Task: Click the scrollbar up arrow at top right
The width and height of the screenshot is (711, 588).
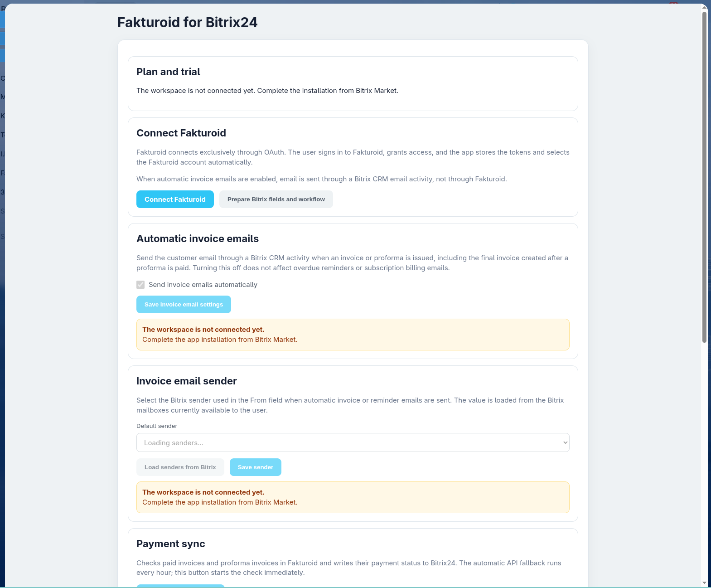Action: click(704, 8)
